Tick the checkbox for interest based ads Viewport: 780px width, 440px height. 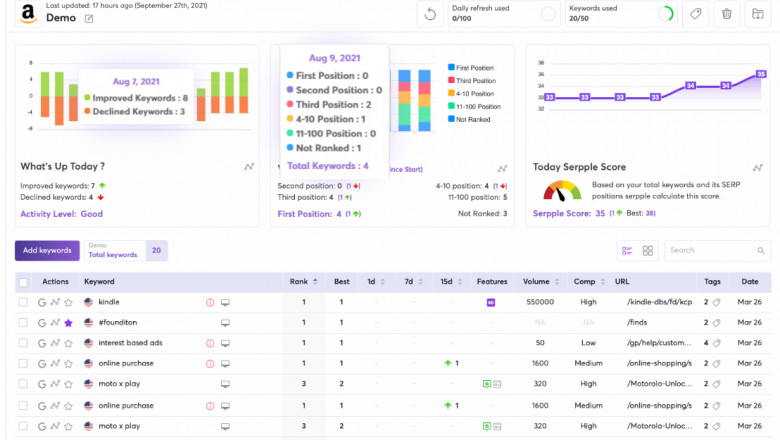click(x=23, y=343)
